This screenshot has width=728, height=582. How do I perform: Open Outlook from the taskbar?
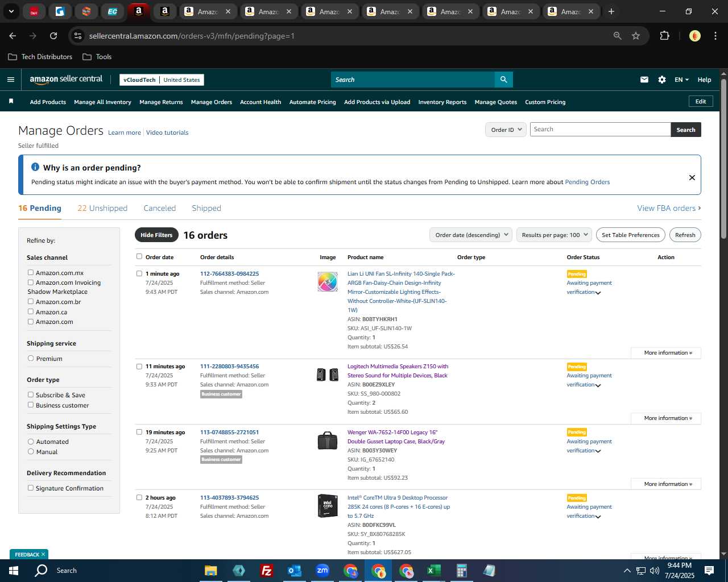point(294,571)
